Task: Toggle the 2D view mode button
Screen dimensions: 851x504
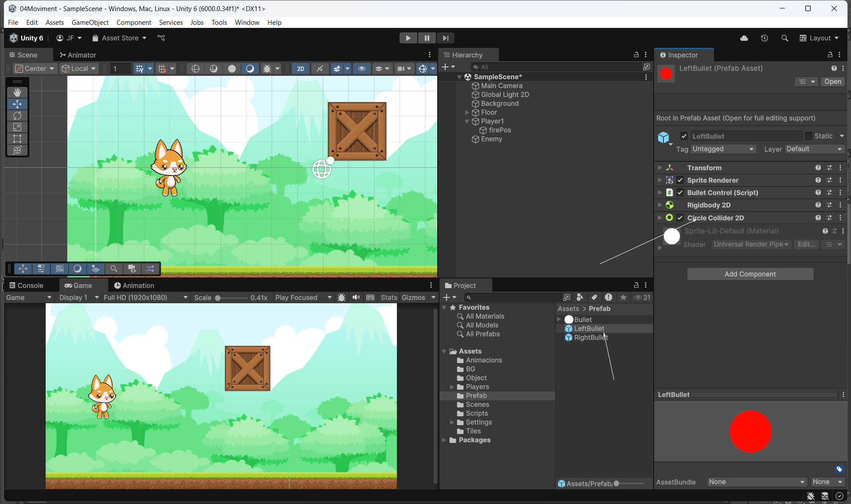Action: [x=300, y=69]
